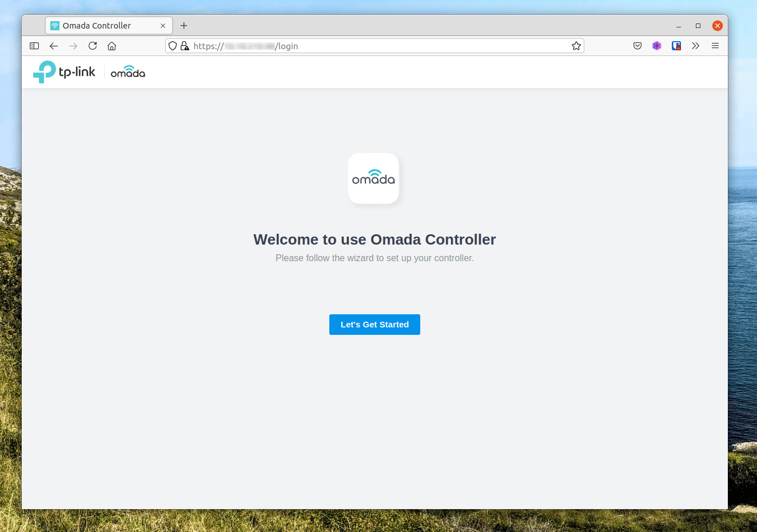
Task: Open the blue extension icon with red badge
Action: 676,46
